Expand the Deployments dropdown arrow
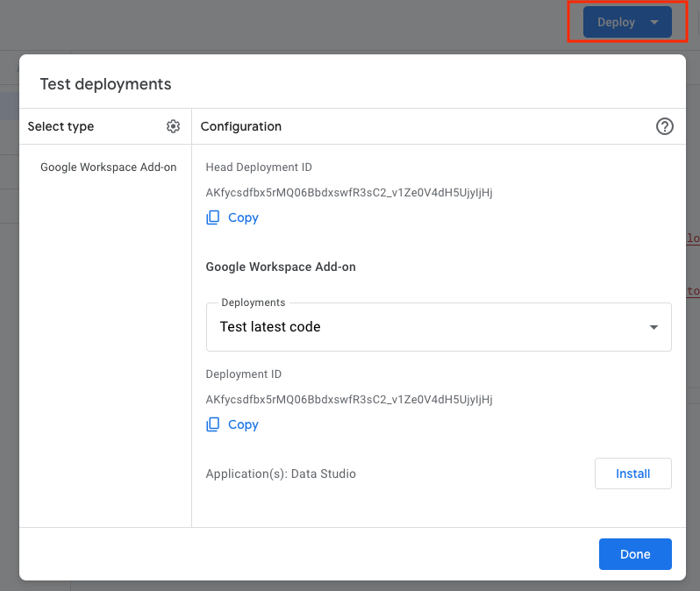Screen dimensions: 700x591 pyautogui.click(x=654, y=327)
